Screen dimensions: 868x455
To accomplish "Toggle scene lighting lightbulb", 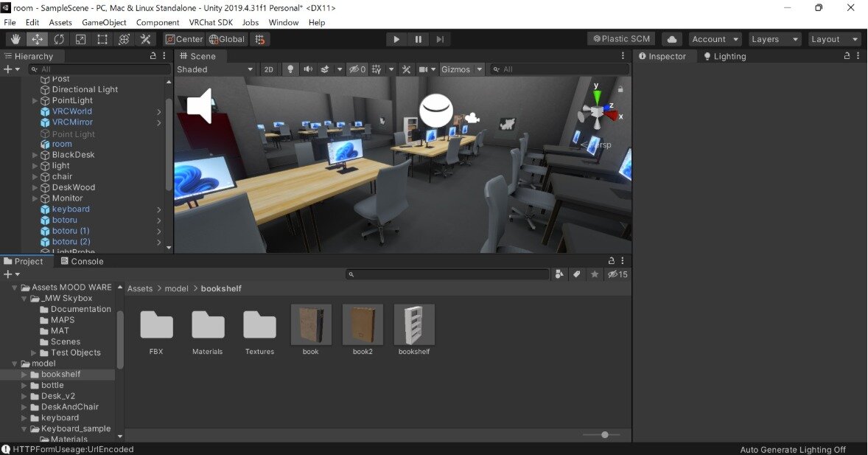I will (290, 69).
